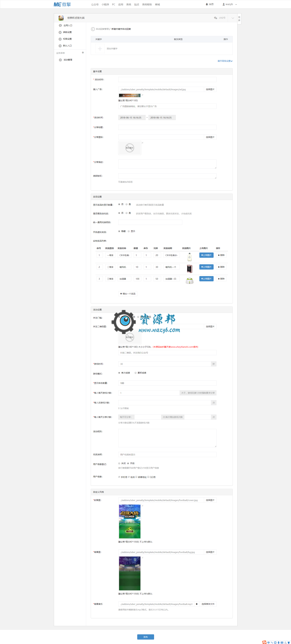The image size is (291, 644).
Task: Open the 公众号 top menu
Action: point(95,4)
